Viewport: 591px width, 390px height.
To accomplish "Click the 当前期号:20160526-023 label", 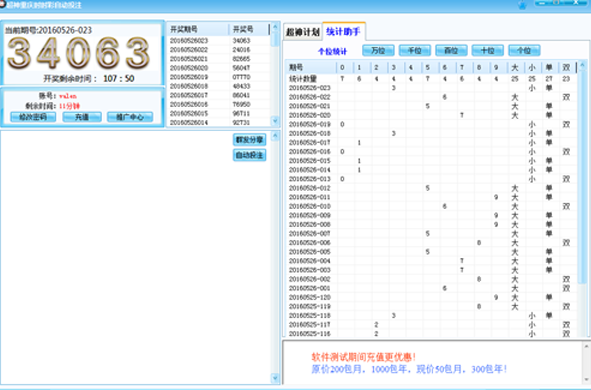I will 48,30.
